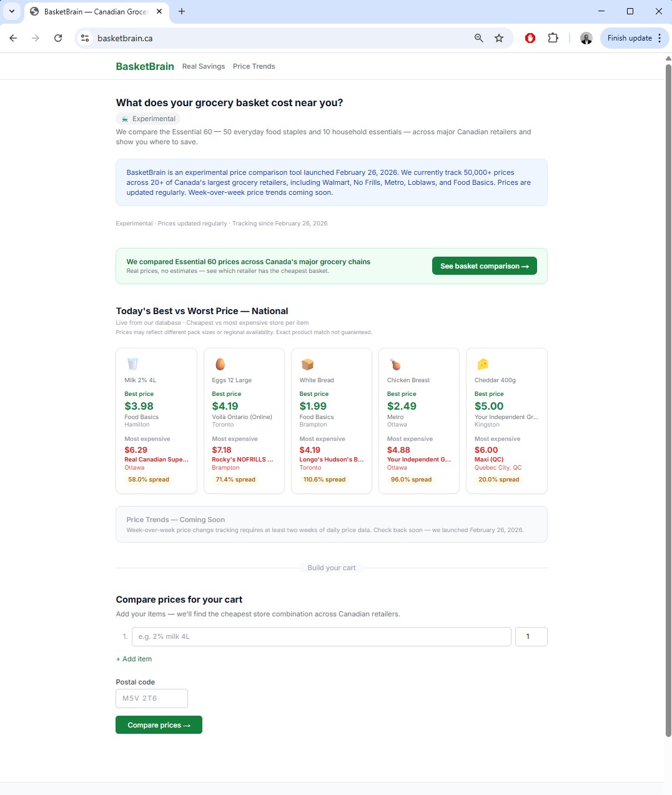Select the egg icon above Eggs 12 Large
The image size is (672, 795).
tap(219, 364)
